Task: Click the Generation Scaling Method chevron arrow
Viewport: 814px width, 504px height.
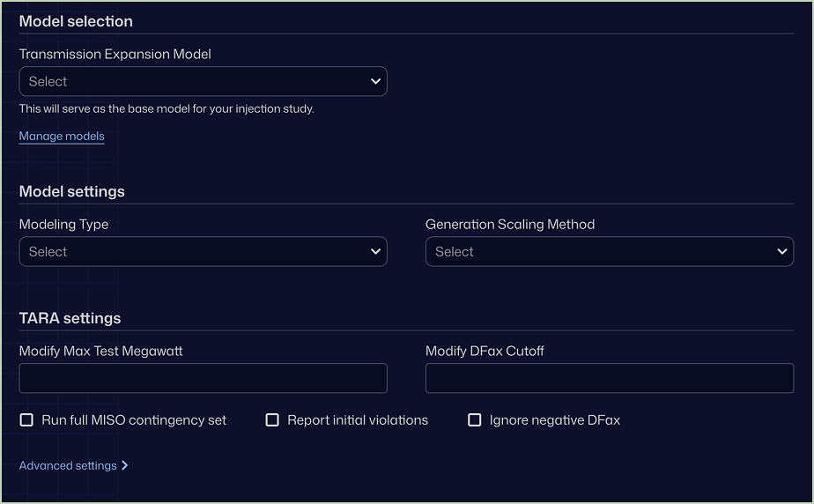Action: click(781, 252)
